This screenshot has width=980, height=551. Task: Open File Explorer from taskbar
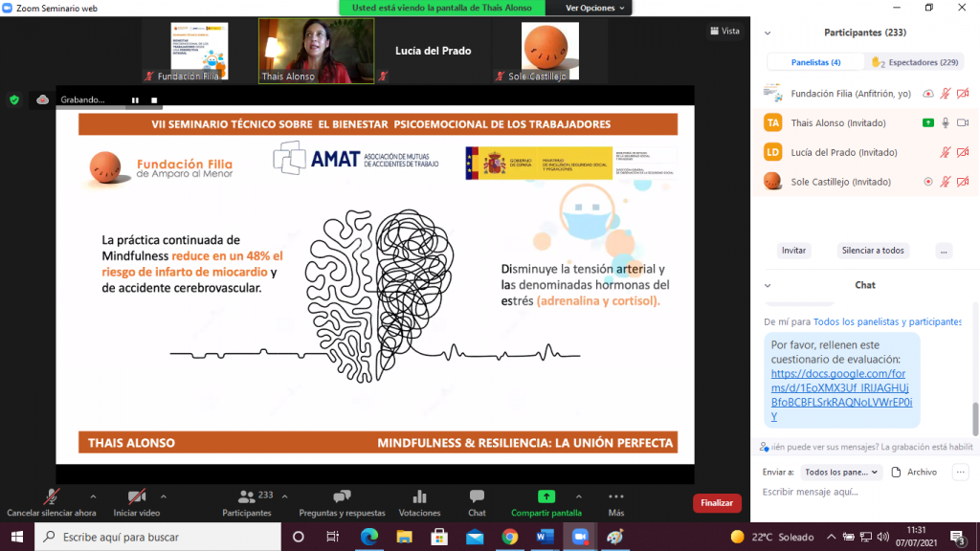(x=405, y=537)
